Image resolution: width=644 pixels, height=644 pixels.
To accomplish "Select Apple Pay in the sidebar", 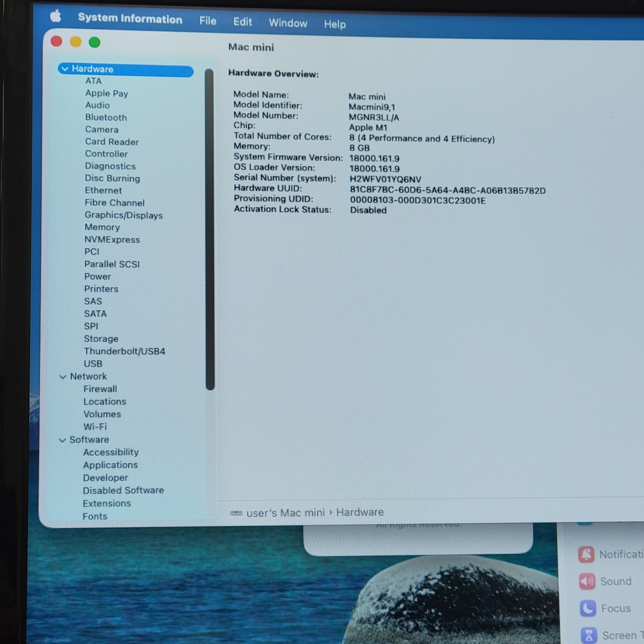I will [107, 93].
